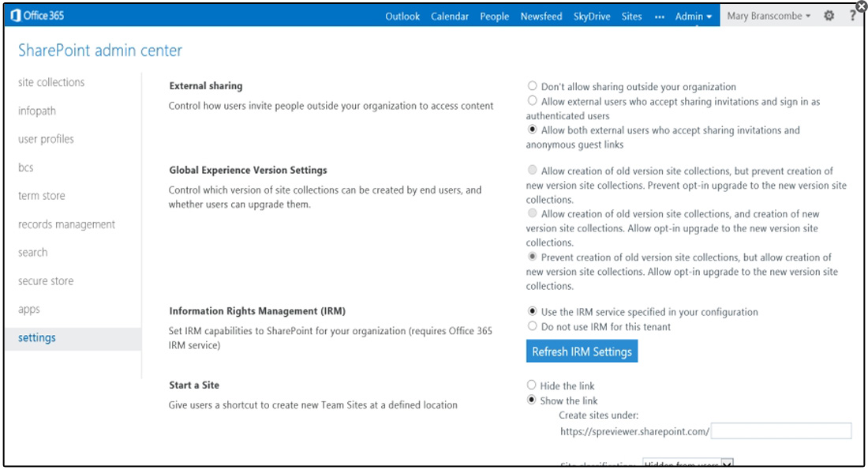868x470 pixels.
Task: Select prevent old version site collections option
Action: pyautogui.click(x=532, y=257)
